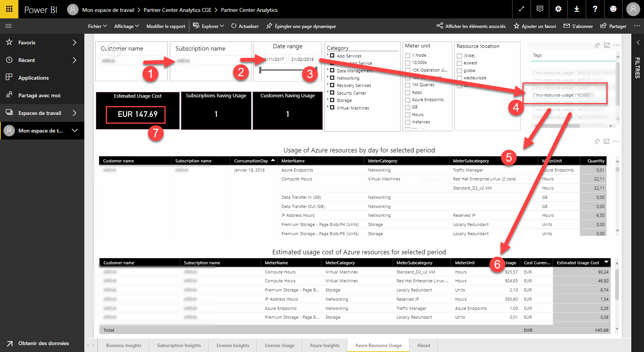Viewport: 644px width, 352px height.
Task: Enter full screen mode icon
Action: click(521, 9)
